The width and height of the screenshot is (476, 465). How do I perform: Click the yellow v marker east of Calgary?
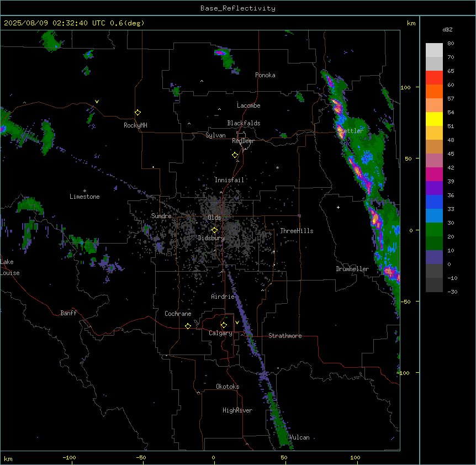pos(237,323)
